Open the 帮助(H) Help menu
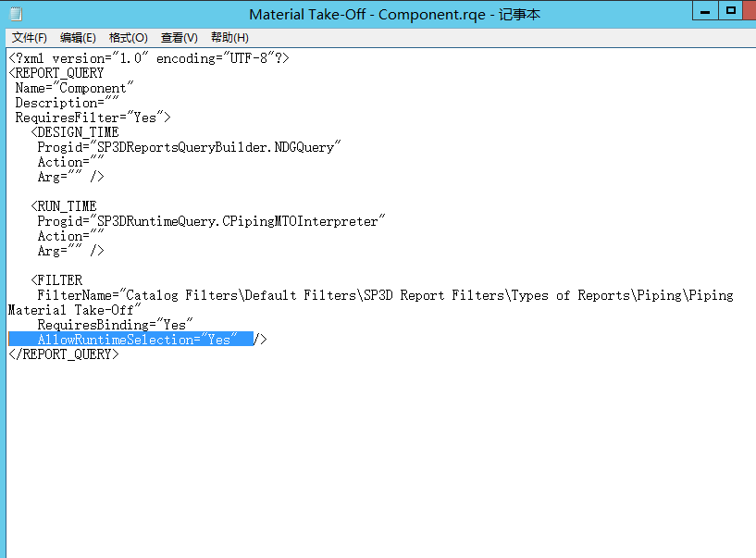The width and height of the screenshot is (756, 558). click(x=229, y=38)
